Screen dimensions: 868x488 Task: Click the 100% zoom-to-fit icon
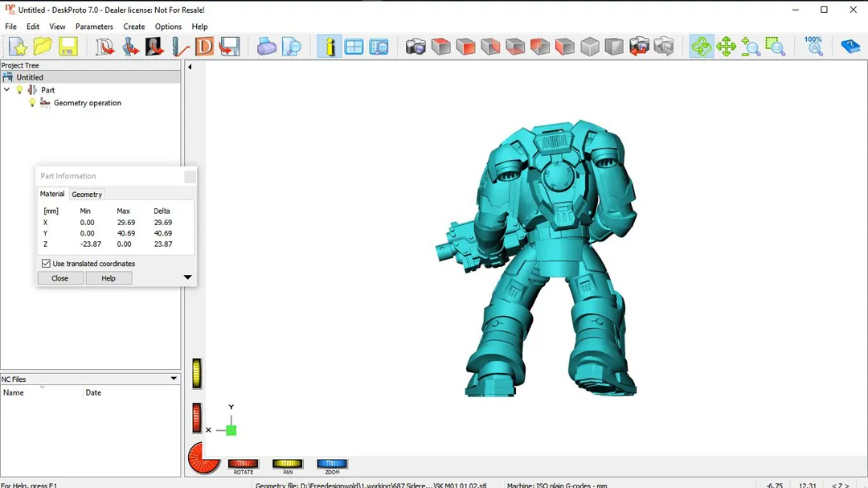[x=813, y=47]
